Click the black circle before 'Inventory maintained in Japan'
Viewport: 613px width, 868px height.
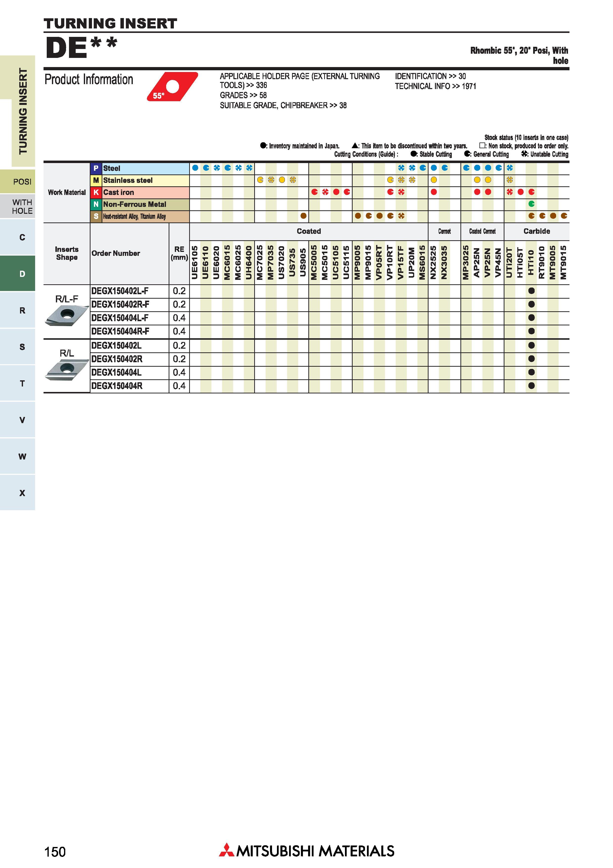click(263, 145)
